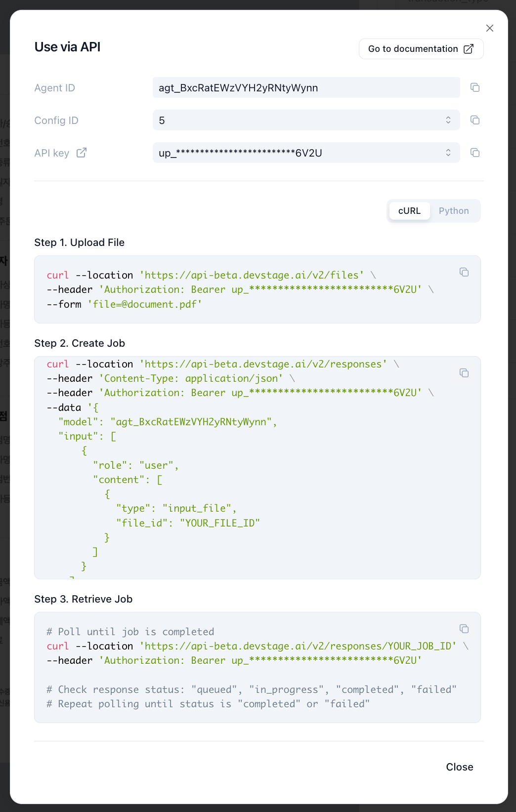This screenshot has height=812, width=516.
Task: Click the Agent ID label
Action: coord(55,88)
